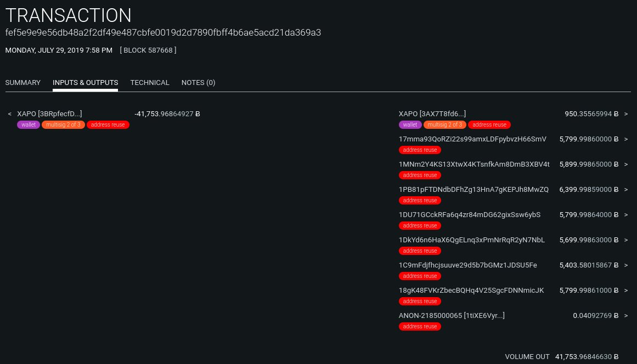This screenshot has width=637, height=364.
Task: Click the chevron next to output 1MNm2Y4KS13XtwX4K
Action: (625, 164)
